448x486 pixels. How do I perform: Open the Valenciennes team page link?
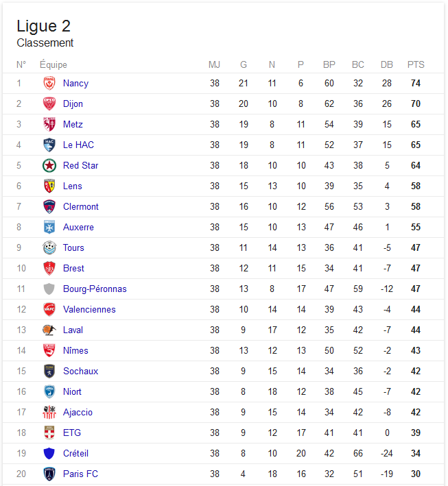coord(89,309)
